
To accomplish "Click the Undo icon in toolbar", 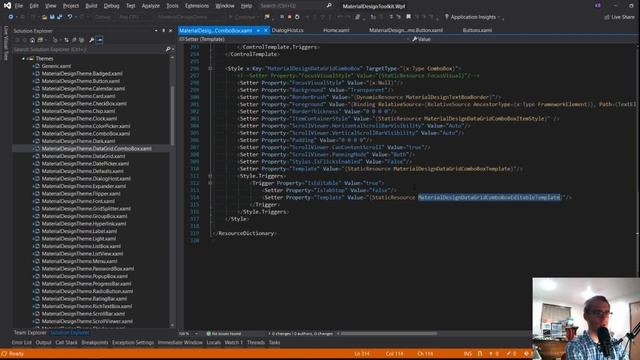I will [x=70, y=17].
